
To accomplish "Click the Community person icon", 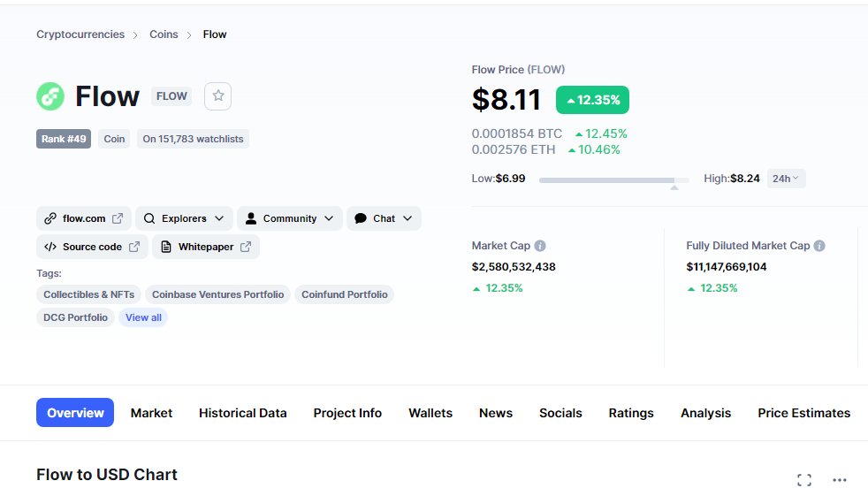I will click(251, 218).
